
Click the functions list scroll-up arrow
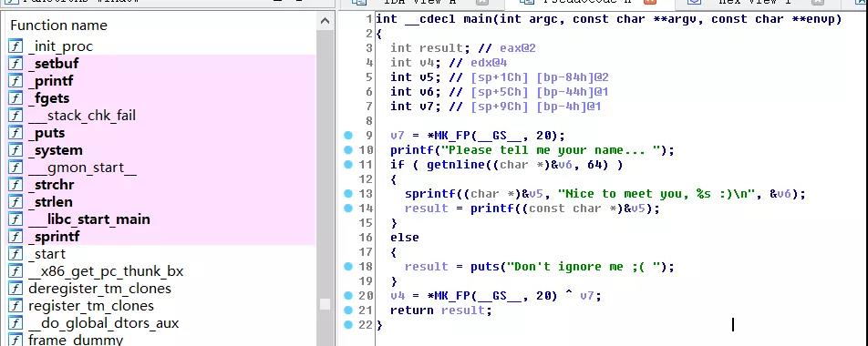[x=325, y=22]
